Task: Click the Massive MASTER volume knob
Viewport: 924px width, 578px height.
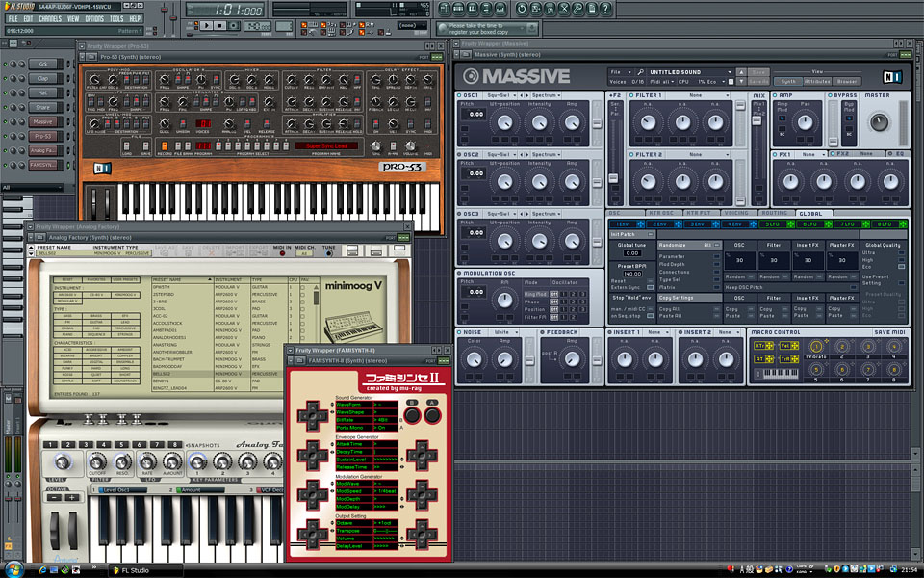Action: tap(879, 122)
